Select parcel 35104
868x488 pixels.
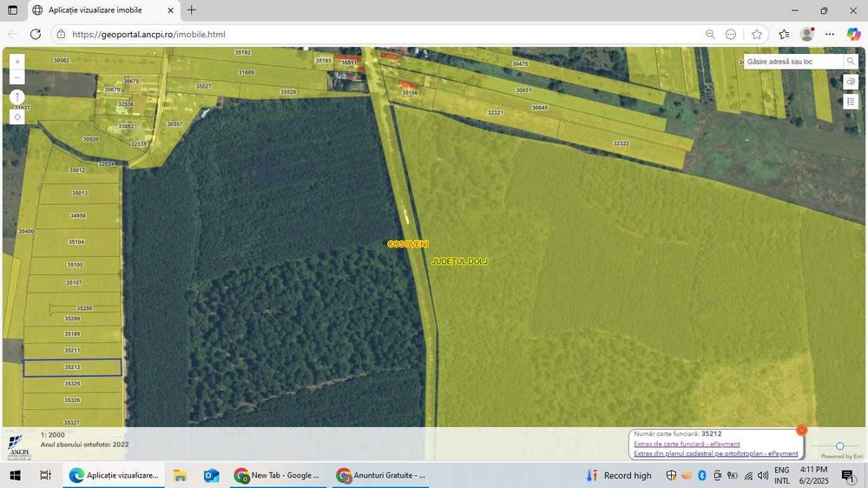coord(76,242)
